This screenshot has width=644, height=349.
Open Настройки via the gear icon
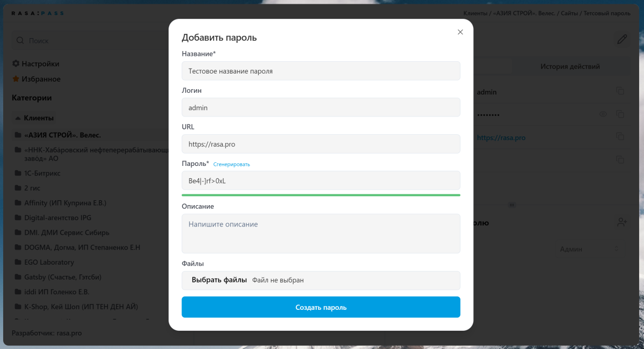click(16, 64)
